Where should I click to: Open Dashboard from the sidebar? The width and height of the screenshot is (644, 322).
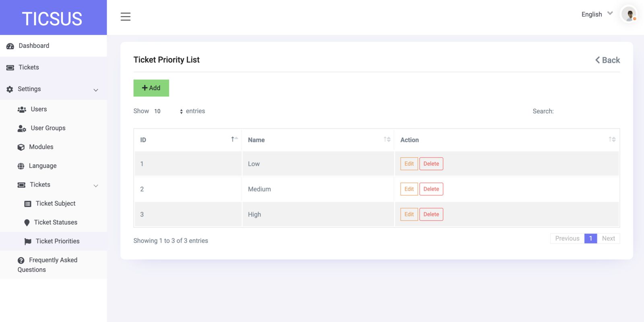click(54, 46)
